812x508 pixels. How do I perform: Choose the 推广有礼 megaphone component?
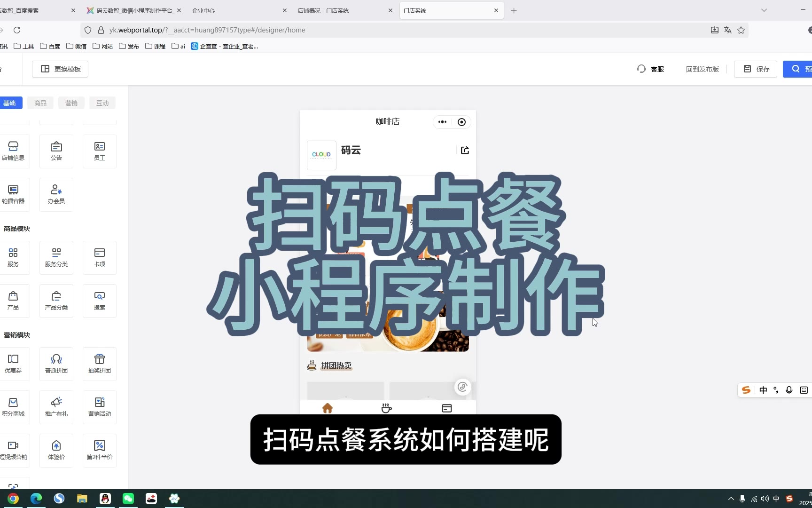click(x=56, y=407)
